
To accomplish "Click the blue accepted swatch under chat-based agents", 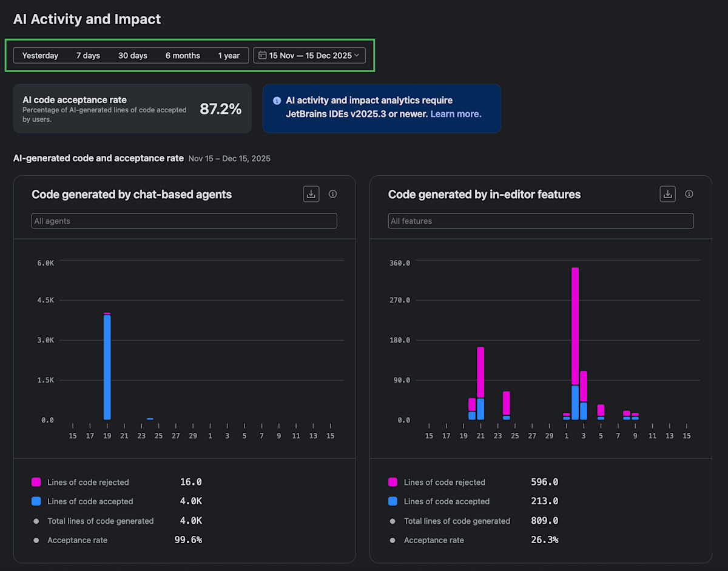I will click(x=36, y=501).
